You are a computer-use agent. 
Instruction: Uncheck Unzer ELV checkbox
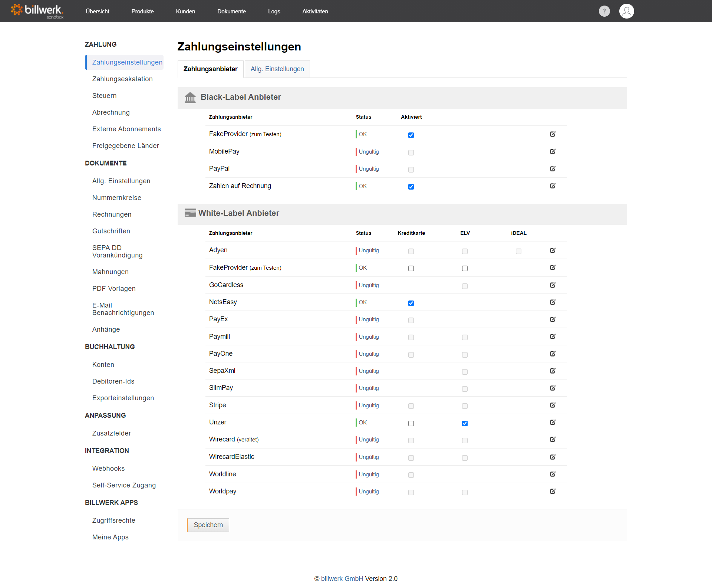(465, 423)
